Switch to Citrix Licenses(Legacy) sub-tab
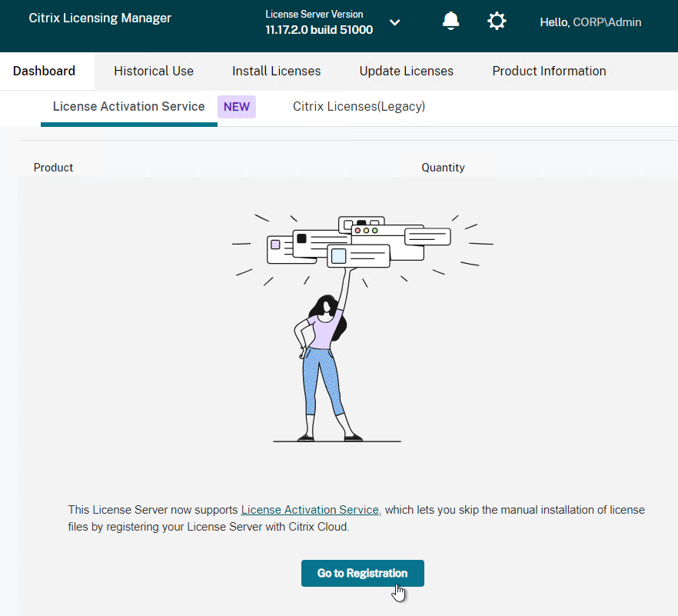Screen dimensions: 678x616 (359, 106)
